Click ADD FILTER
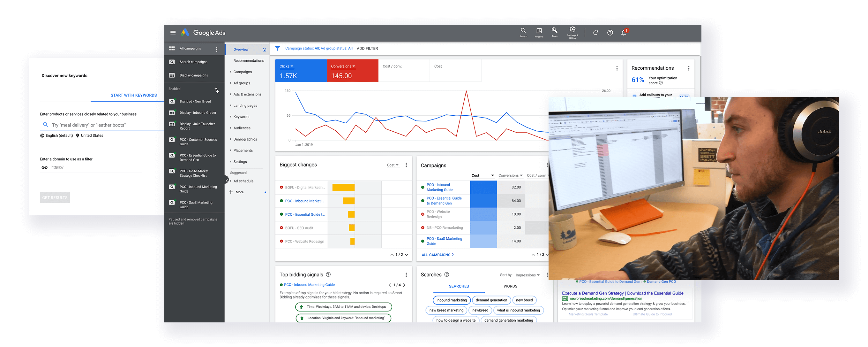This screenshot has width=868, height=347. point(367,49)
